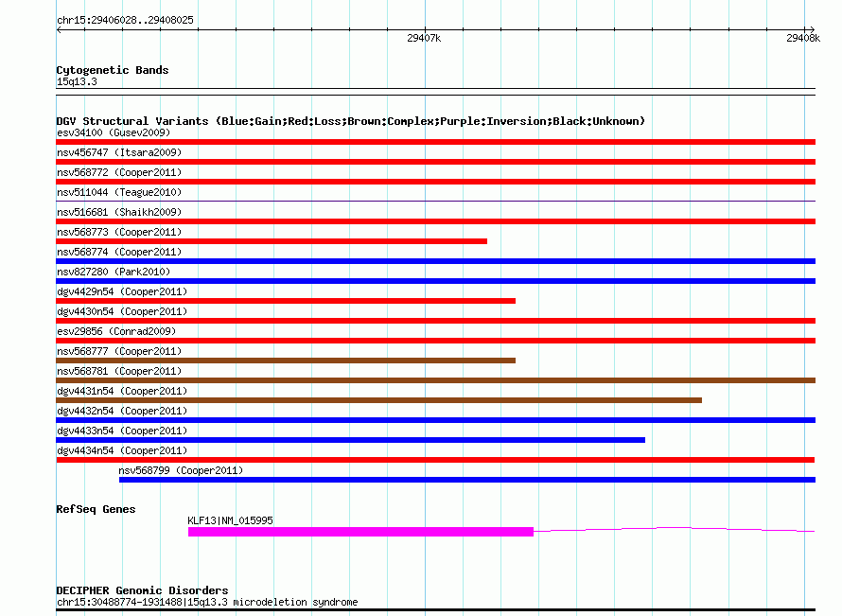Select dgv4429n54 (Cooper2011) label

coord(122,291)
